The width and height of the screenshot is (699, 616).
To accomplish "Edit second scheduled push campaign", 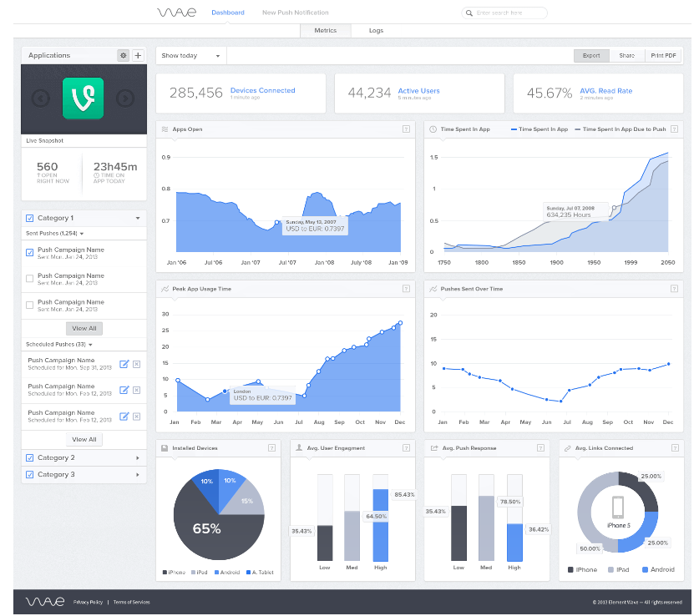I will pyautogui.click(x=124, y=390).
